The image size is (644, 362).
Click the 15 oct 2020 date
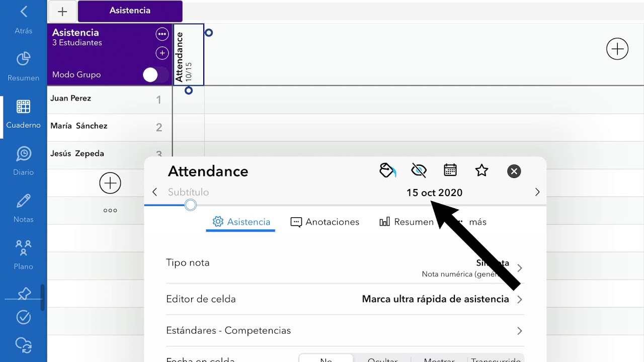pyautogui.click(x=434, y=193)
